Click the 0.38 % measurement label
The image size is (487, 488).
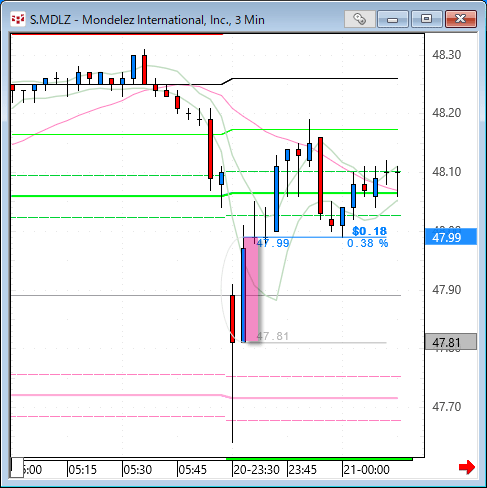pyautogui.click(x=368, y=243)
